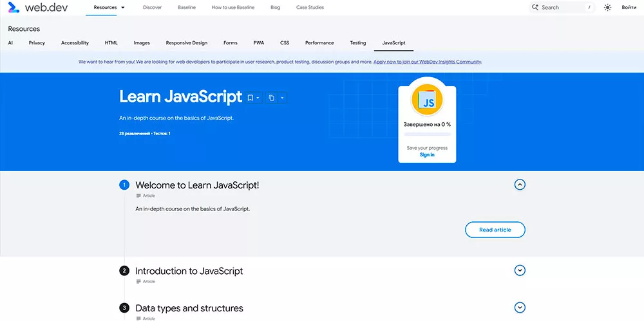This screenshot has height=321, width=644.
Task: Select the PWA tab
Action: 259,42
